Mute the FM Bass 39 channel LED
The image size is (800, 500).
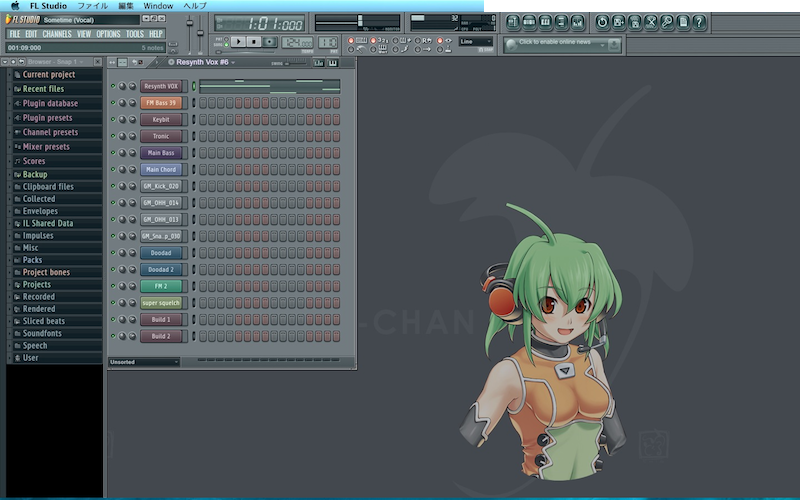113,103
